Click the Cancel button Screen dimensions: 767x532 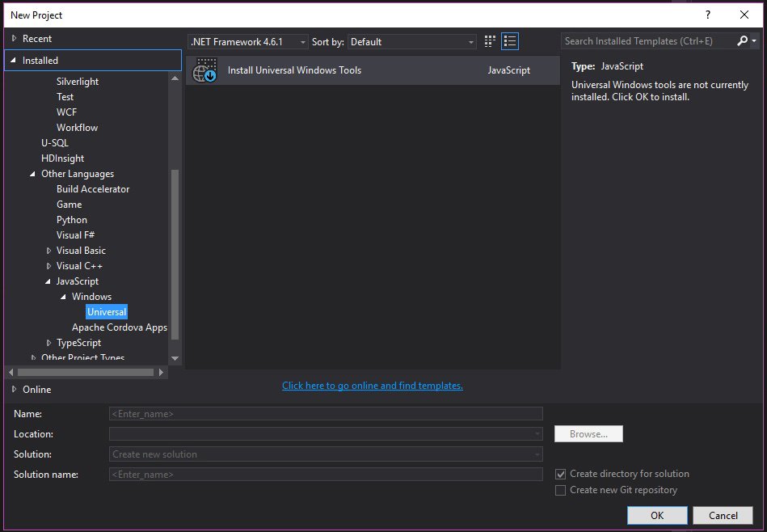[x=723, y=515]
